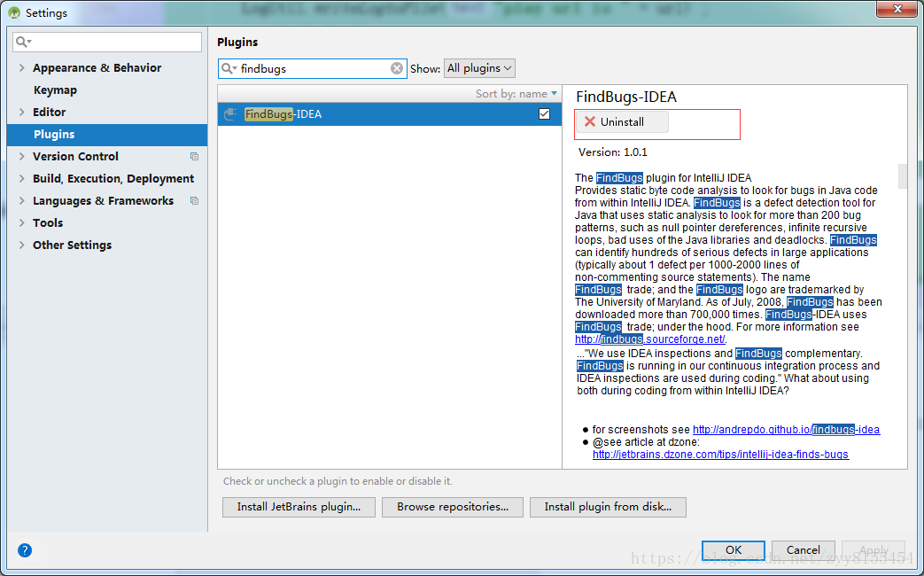Image resolution: width=924 pixels, height=576 pixels.
Task: Open the help question mark icon
Action: point(25,550)
